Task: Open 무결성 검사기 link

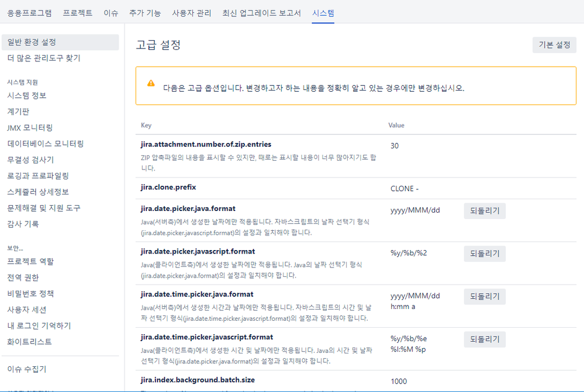Action: pos(30,159)
